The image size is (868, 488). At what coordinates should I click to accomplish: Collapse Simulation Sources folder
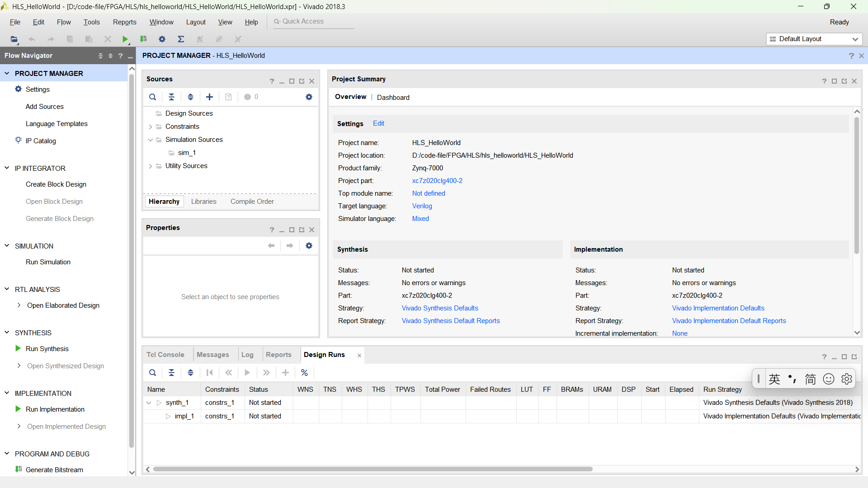pyautogui.click(x=150, y=140)
